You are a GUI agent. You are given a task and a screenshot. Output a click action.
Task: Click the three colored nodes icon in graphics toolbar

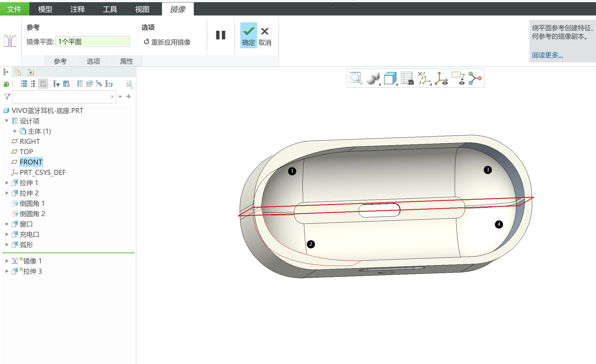(x=475, y=78)
